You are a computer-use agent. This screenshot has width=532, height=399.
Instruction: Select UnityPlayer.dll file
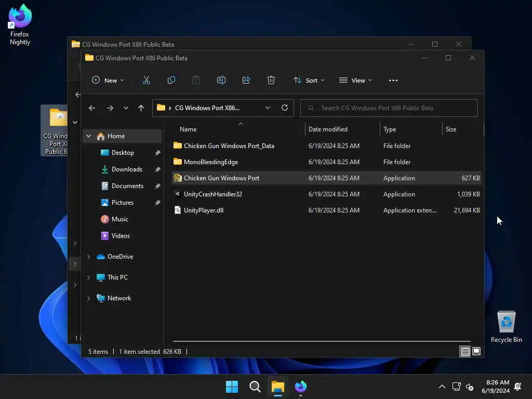pos(326,210)
